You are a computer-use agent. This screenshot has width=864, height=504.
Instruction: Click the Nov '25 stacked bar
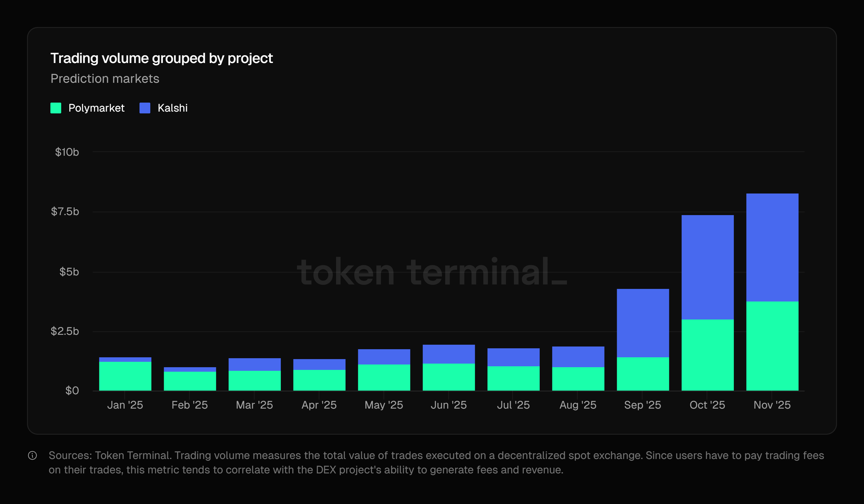[772, 291]
